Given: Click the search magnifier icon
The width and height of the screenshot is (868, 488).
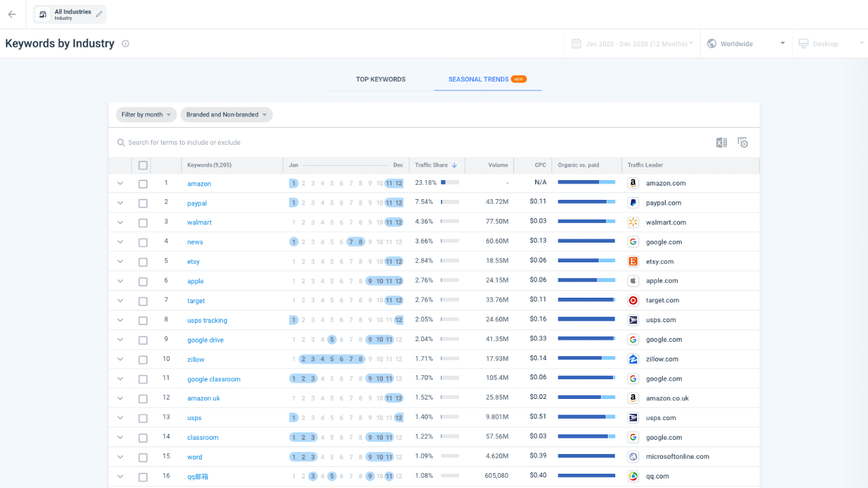Looking at the screenshot, I should coord(121,143).
